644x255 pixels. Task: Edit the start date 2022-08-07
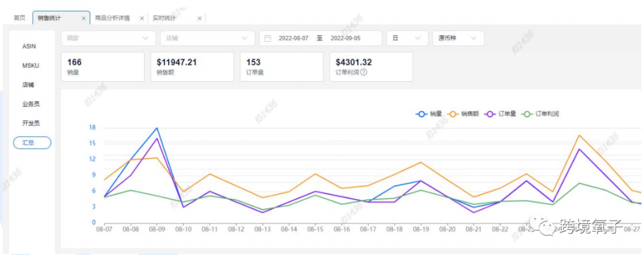tap(293, 38)
